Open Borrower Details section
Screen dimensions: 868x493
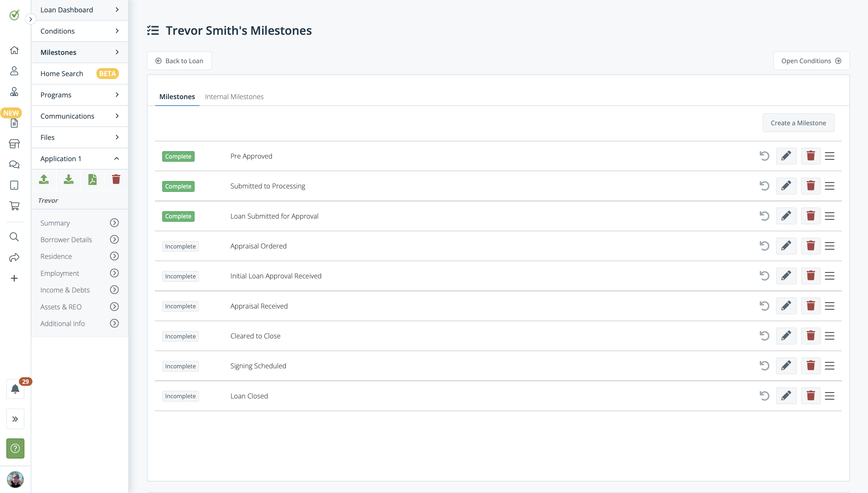click(x=80, y=240)
